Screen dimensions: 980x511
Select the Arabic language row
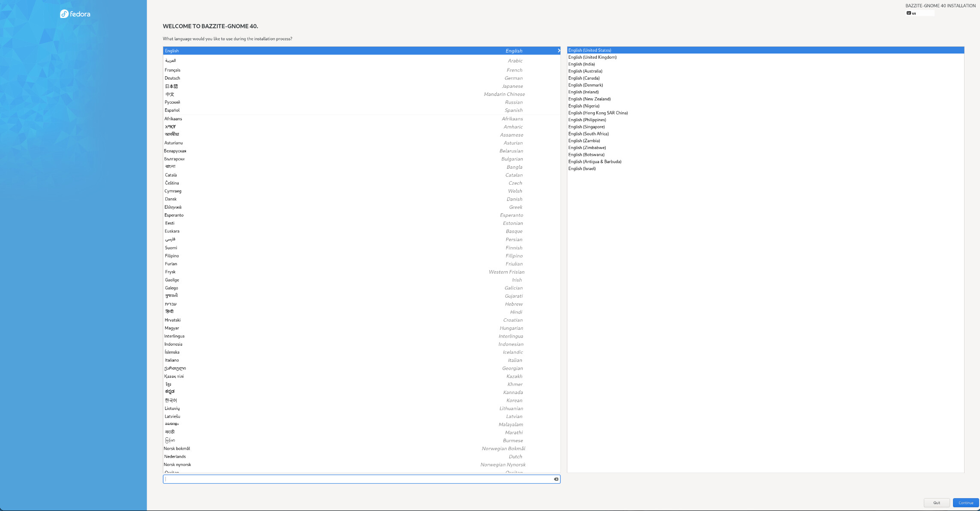pos(361,61)
